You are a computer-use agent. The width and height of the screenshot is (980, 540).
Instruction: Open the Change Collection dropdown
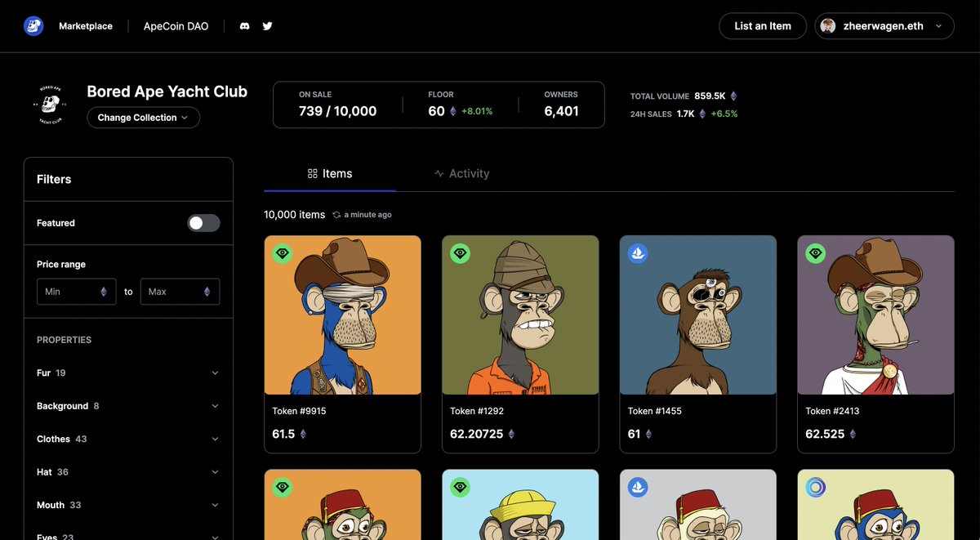click(143, 118)
